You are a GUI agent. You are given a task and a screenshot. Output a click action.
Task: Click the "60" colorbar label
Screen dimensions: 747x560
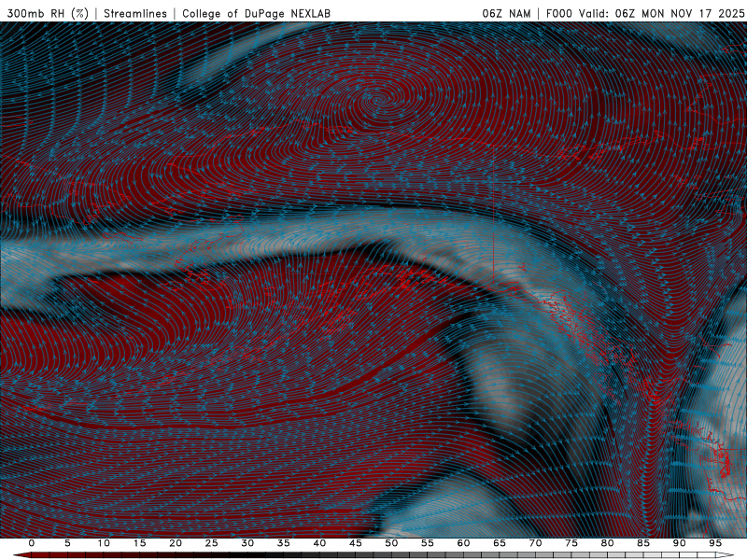coord(463,543)
